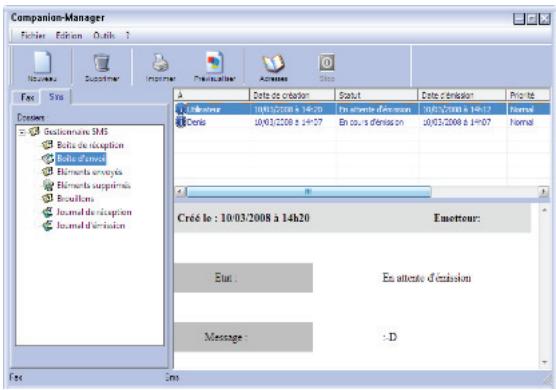556x390 pixels.
Task: Click status "En attente d'émission" list cell
Action: pos(374,109)
